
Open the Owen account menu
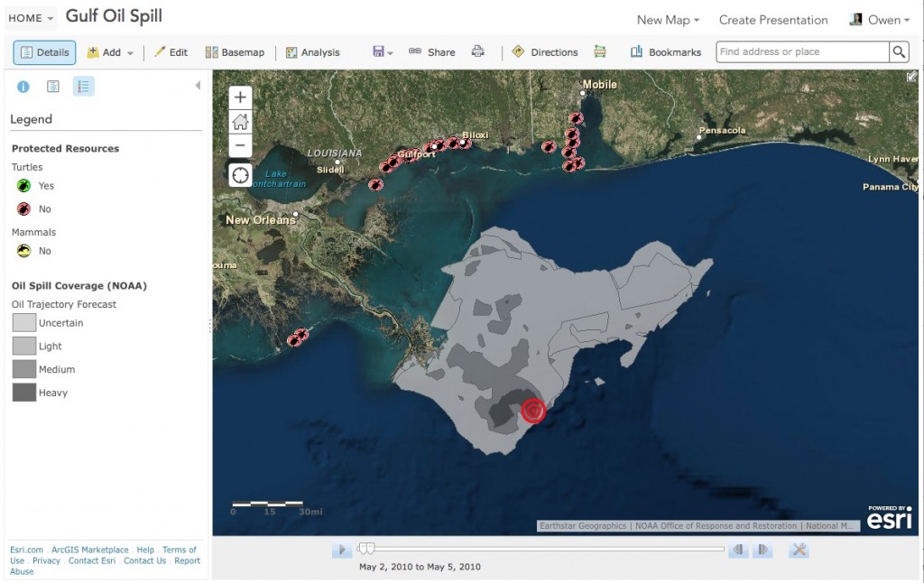coord(879,20)
